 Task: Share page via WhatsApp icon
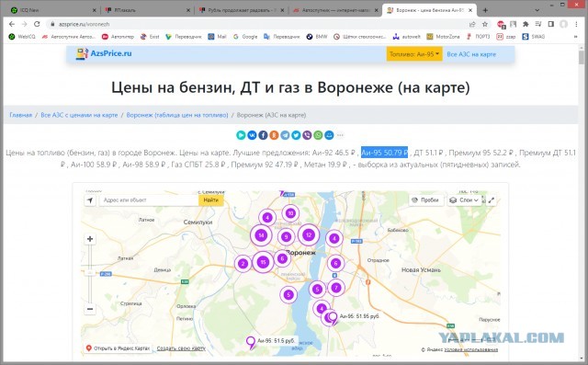point(318,135)
